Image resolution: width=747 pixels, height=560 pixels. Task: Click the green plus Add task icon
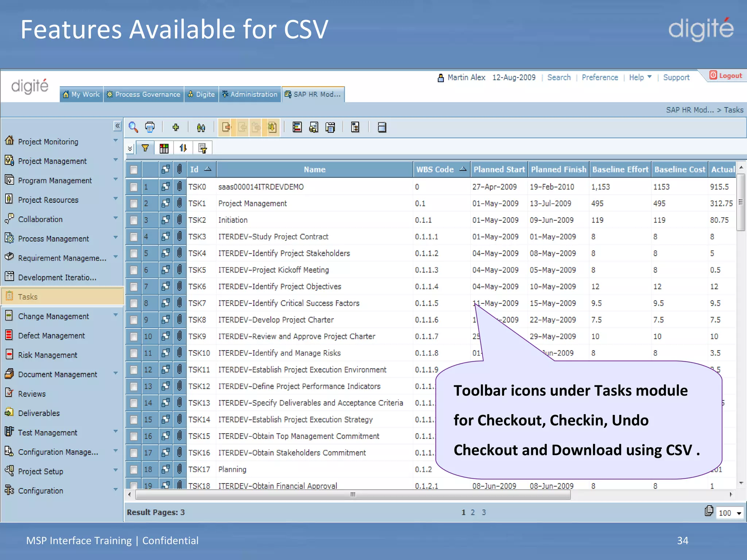(176, 127)
